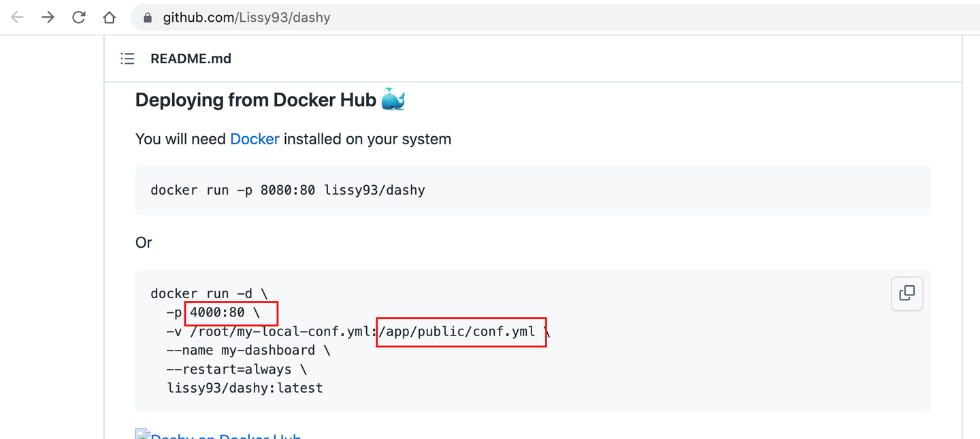The image size is (980, 439).
Task: Click the whale emoji in the heading
Action: pos(393,99)
